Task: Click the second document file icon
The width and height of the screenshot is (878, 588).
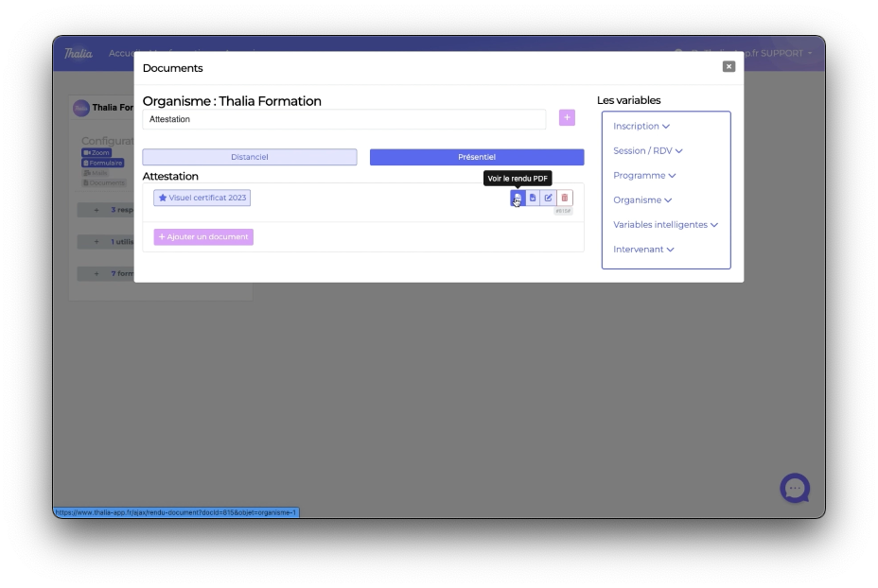Action: tap(533, 198)
